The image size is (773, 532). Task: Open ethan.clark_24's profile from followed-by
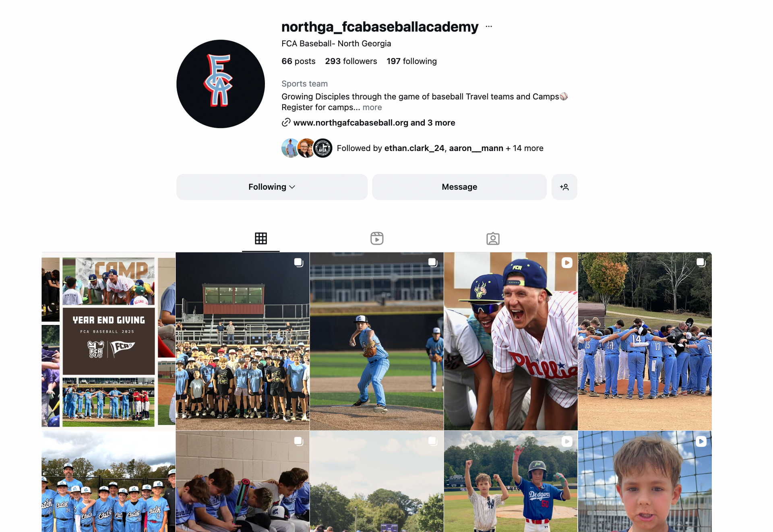coord(414,148)
